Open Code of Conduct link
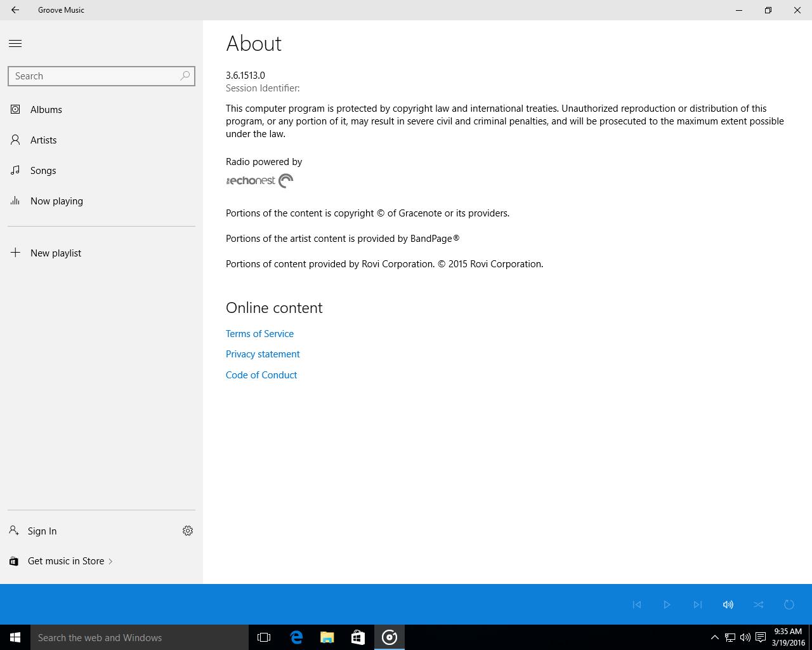The width and height of the screenshot is (812, 650). click(261, 375)
